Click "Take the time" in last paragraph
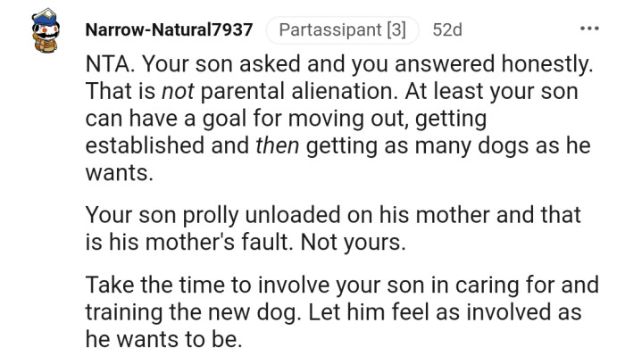Screen dimensions: 625x364 pyautogui.click(x=146, y=285)
